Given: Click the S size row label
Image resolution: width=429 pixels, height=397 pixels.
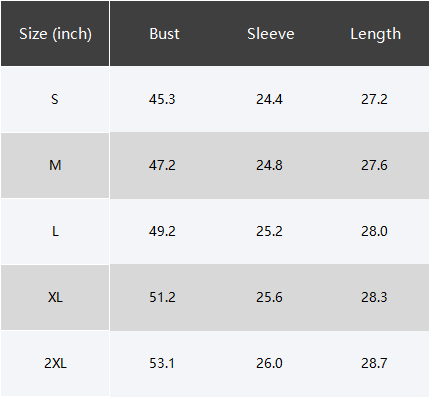Looking at the screenshot, I should [x=55, y=99].
